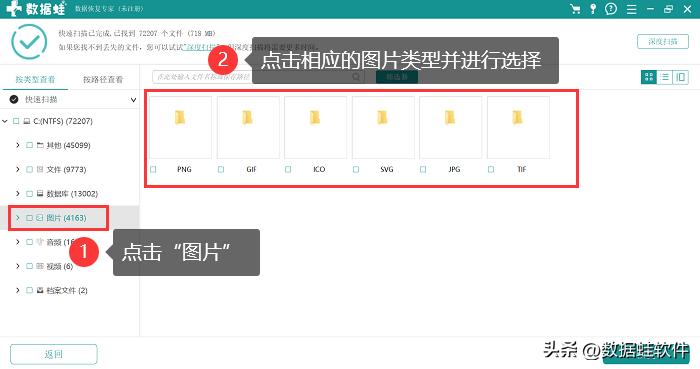Open the TIF folder thumbnail

pyautogui.click(x=518, y=128)
